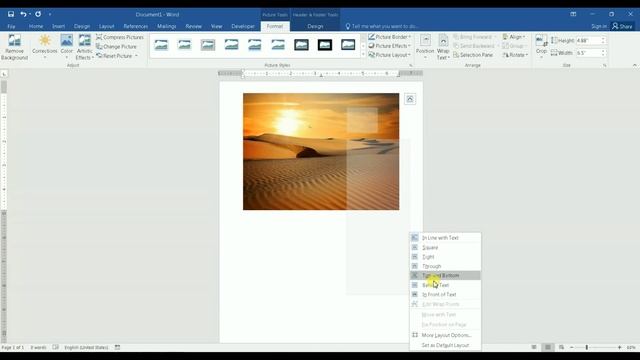Select Tight wrap option
Screen dimensions: 640x360
(445, 257)
